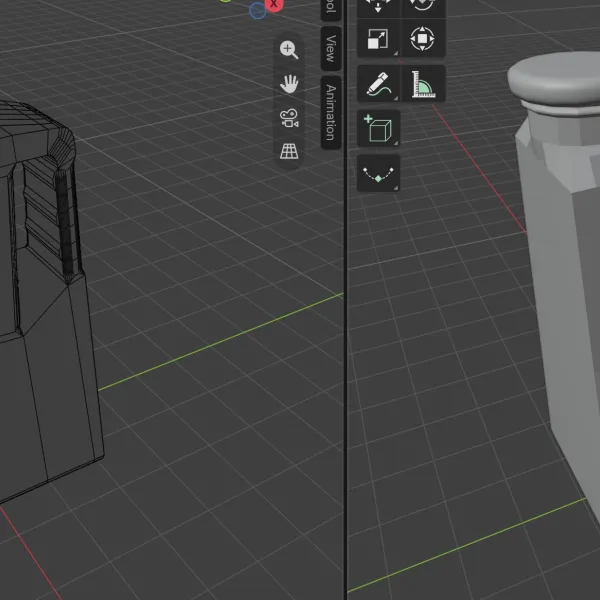Open the Animation sidebar tab
This screenshot has width=600, height=600.
point(331,112)
